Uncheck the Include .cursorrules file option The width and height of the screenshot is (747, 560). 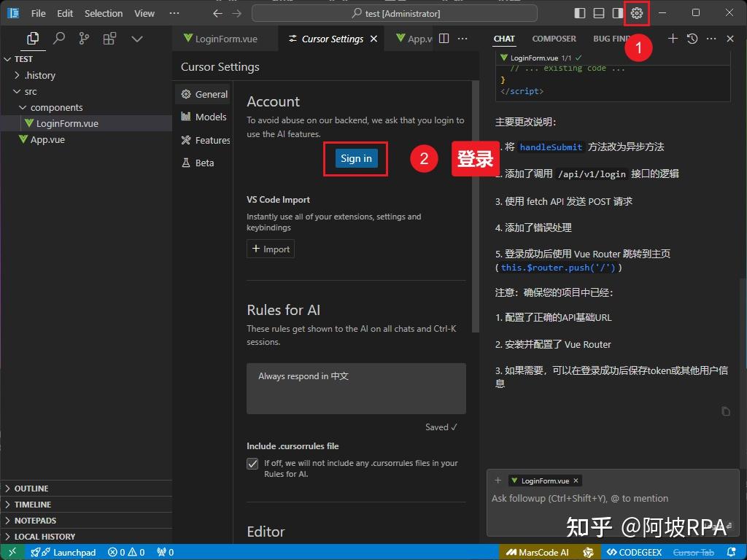point(252,463)
